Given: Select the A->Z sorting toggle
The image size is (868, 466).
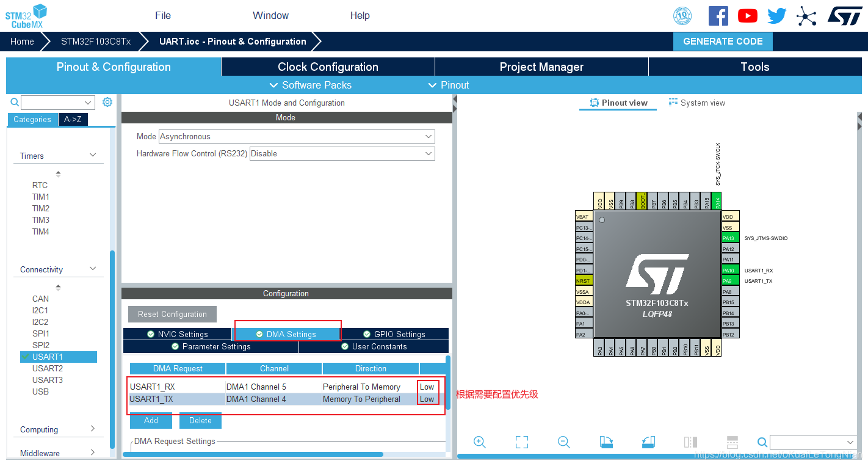Looking at the screenshot, I should pos(73,119).
